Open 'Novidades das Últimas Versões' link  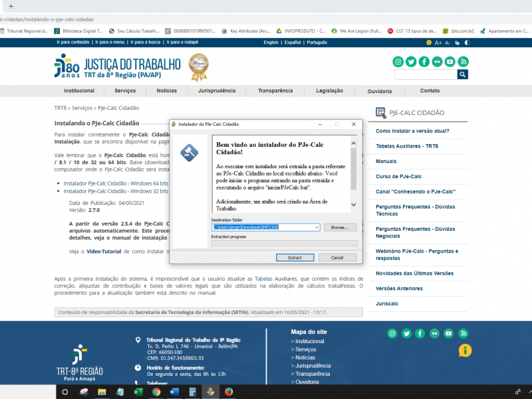[414, 273]
